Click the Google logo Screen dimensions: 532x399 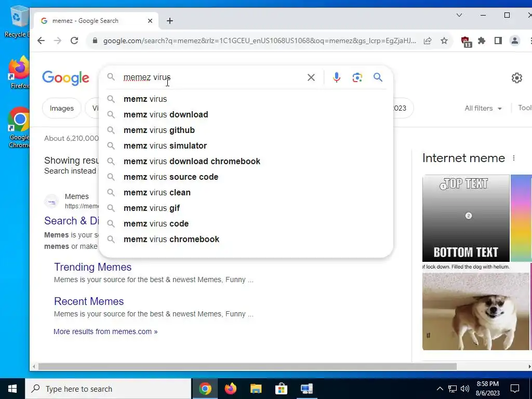click(x=66, y=78)
